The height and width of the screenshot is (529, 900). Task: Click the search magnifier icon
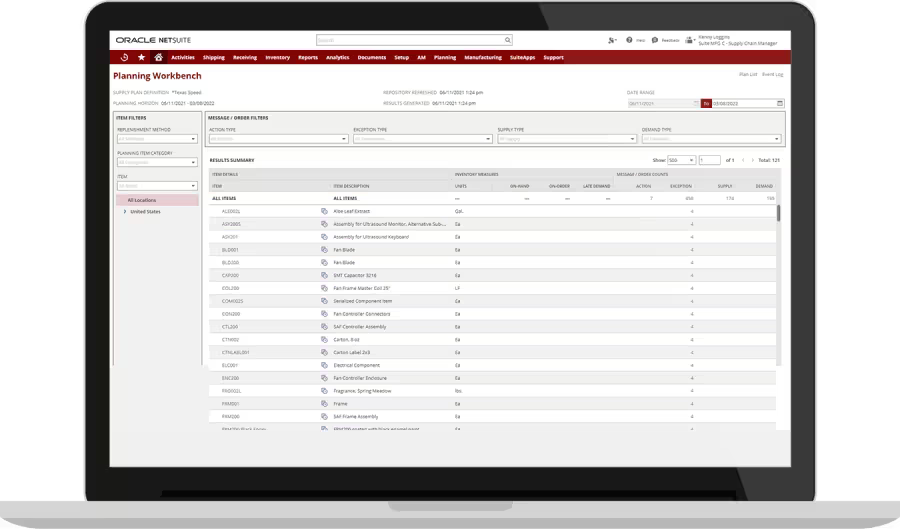507,40
